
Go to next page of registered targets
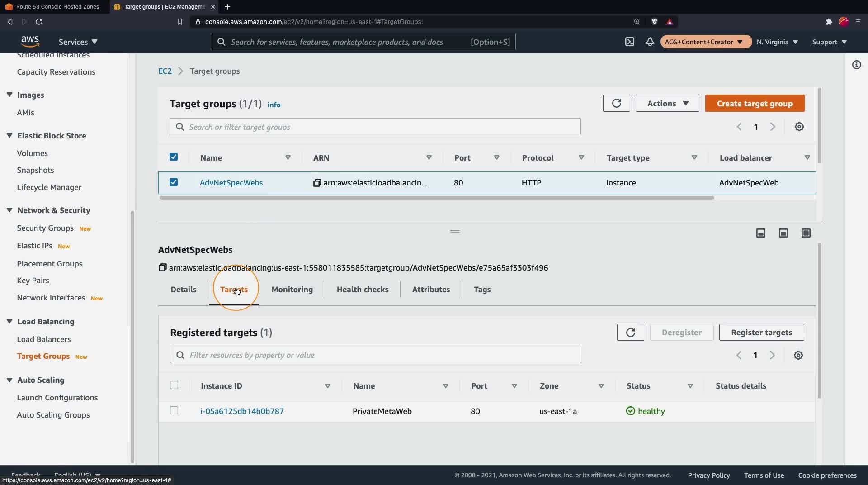tap(772, 355)
